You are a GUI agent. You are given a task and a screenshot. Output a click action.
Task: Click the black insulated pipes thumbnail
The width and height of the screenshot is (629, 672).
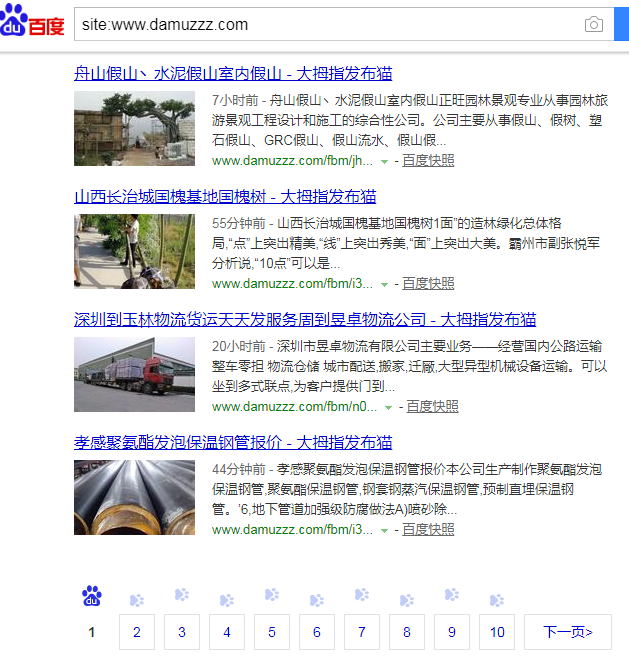pyautogui.click(x=134, y=498)
